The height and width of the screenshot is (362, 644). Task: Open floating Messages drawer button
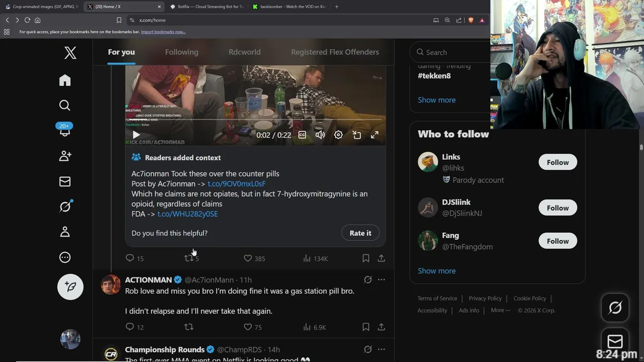coord(615,342)
